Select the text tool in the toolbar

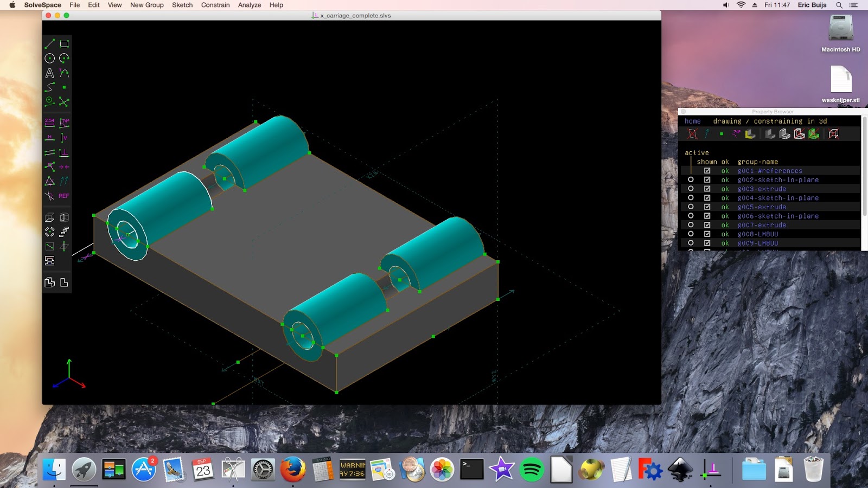click(49, 72)
